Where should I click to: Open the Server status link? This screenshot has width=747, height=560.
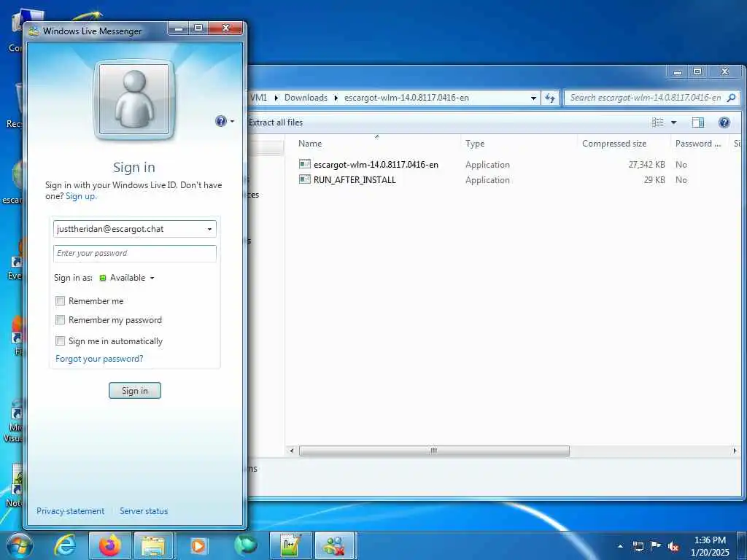tap(144, 511)
